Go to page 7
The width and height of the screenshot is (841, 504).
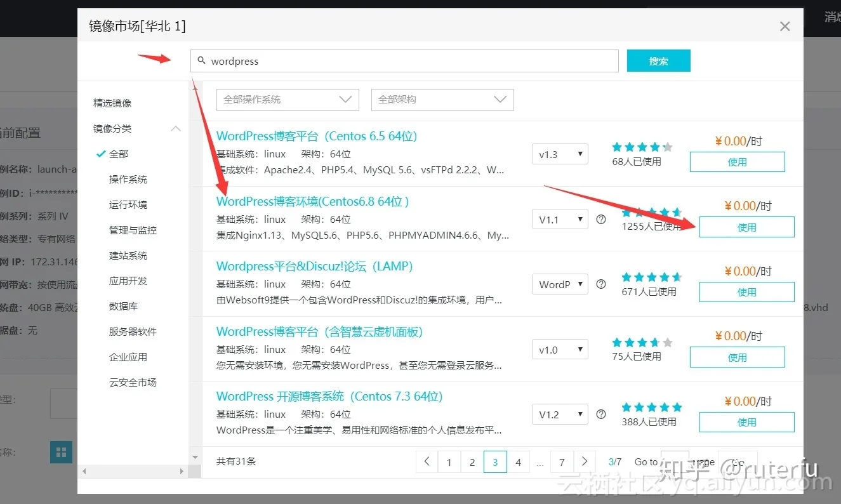click(x=562, y=461)
